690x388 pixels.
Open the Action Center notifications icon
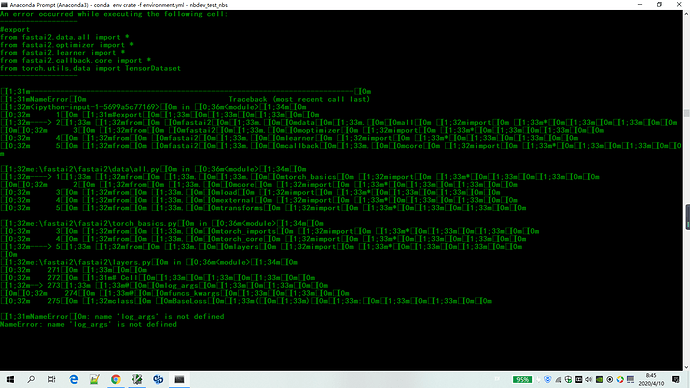675,380
